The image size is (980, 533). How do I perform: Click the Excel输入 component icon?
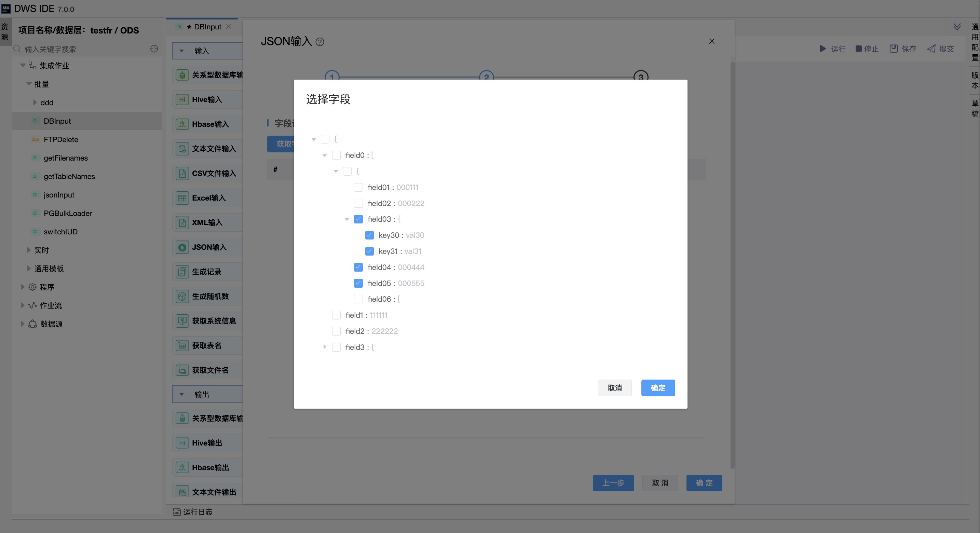click(182, 198)
